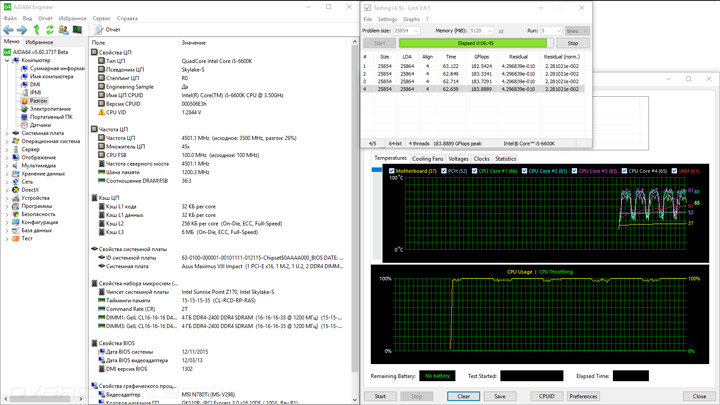Expand the Хранение данных tree node
The width and height of the screenshot is (720, 405).
point(7,174)
